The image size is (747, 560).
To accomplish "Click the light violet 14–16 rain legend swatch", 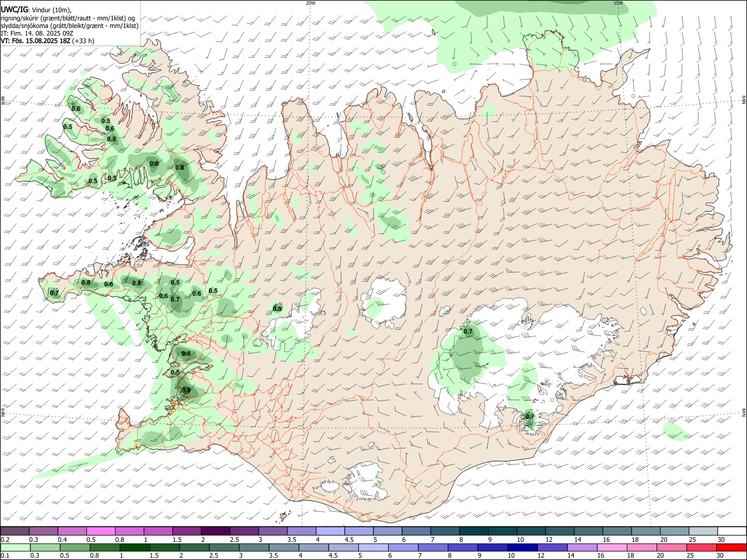I will (x=582, y=547).
